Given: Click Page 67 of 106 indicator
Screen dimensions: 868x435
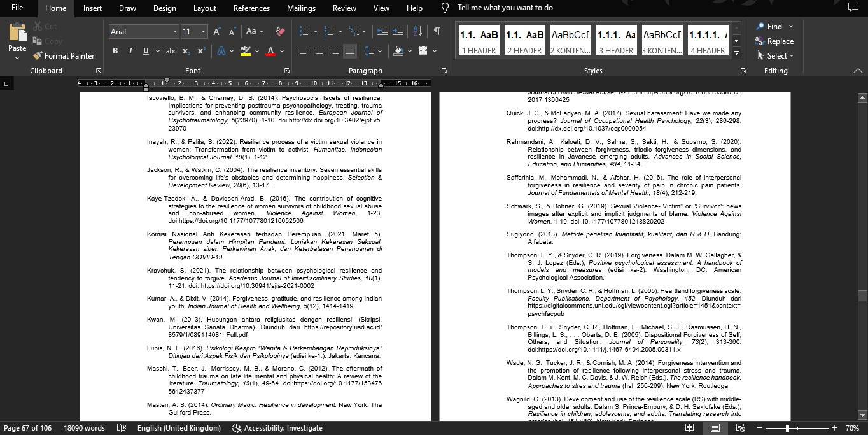Looking at the screenshot, I should click(x=28, y=428).
